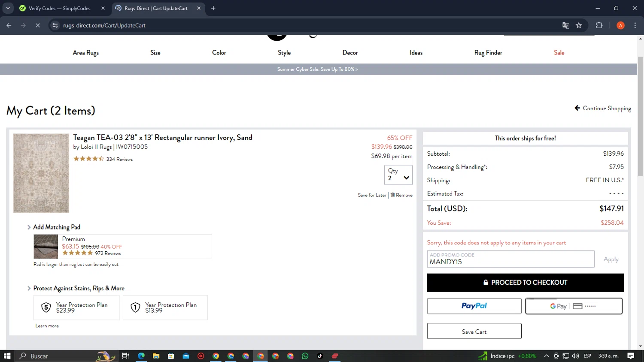644x362 pixels.
Task: Open the Índice ipc taskbar widget
Action: click(507, 356)
